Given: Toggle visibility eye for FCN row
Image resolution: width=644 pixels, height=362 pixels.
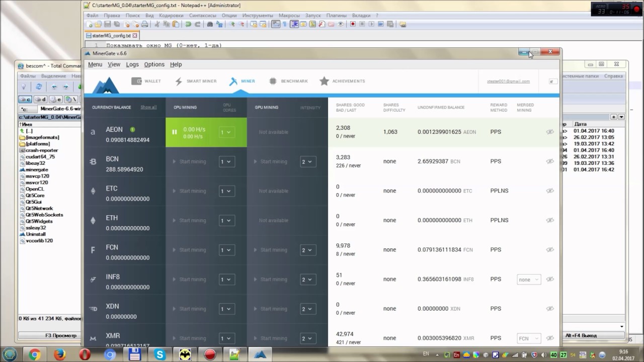Looking at the screenshot, I should [x=550, y=249].
